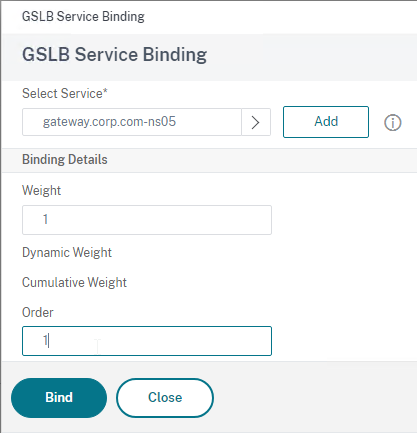This screenshot has height=433, width=417.
Task: Click the Order field label
Action: click(38, 313)
